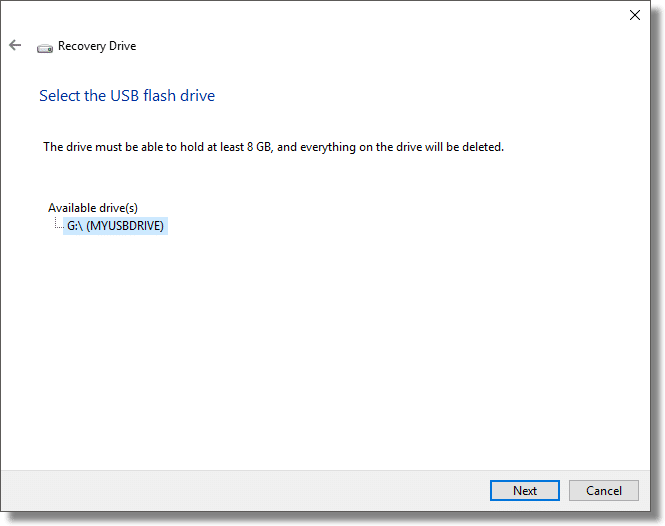Cancel the recovery drive wizard
This screenshot has width=665, height=526.
click(604, 490)
